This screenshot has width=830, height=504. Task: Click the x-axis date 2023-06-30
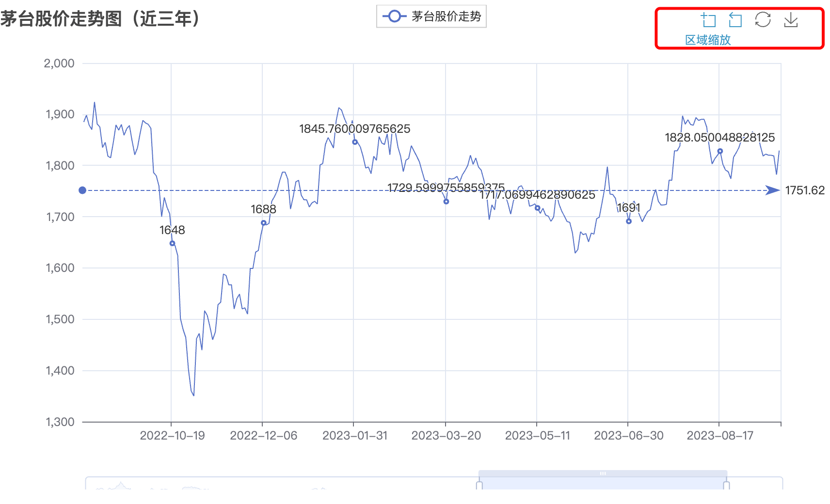629,436
